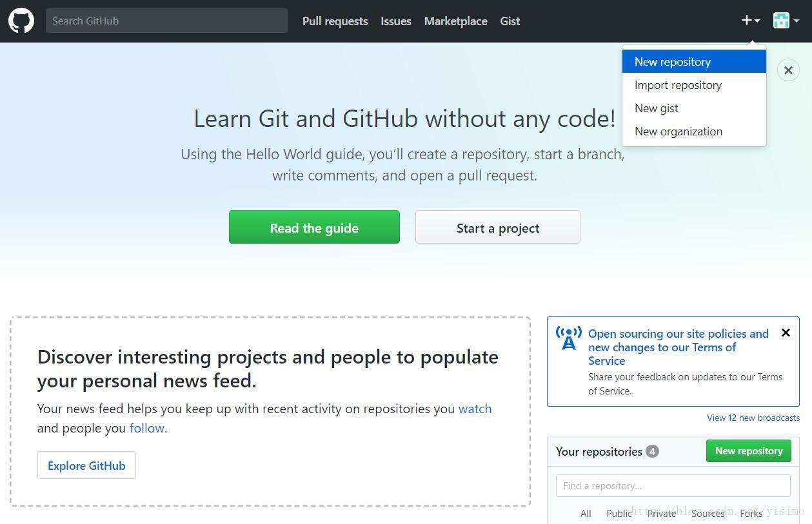
Task: Dismiss the Learn Git banner with the circled X
Action: point(788,70)
